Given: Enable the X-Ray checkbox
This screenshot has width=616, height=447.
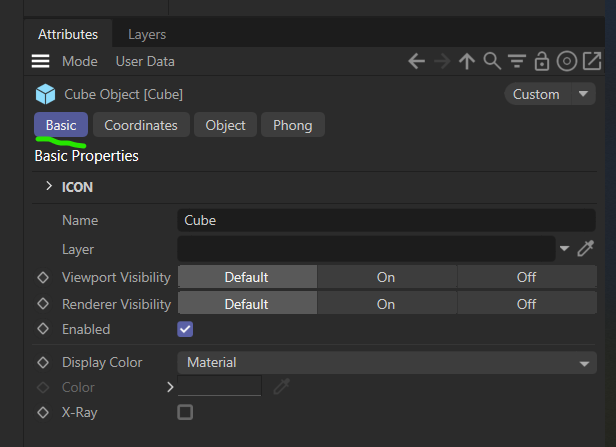Looking at the screenshot, I should [x=185, y=412].
